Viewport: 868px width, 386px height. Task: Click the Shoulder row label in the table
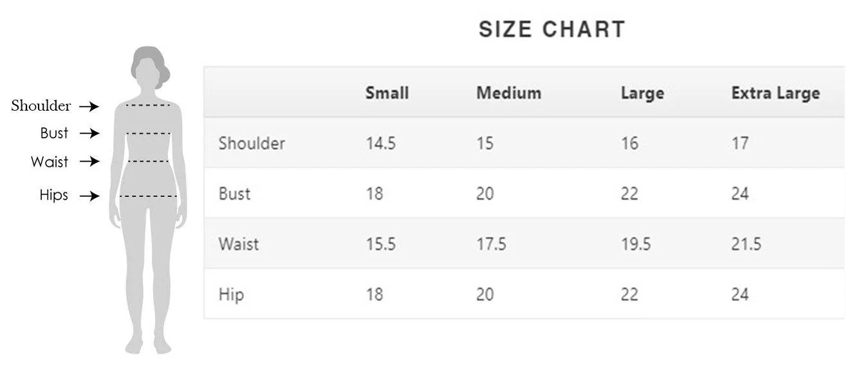coord(251,143)
